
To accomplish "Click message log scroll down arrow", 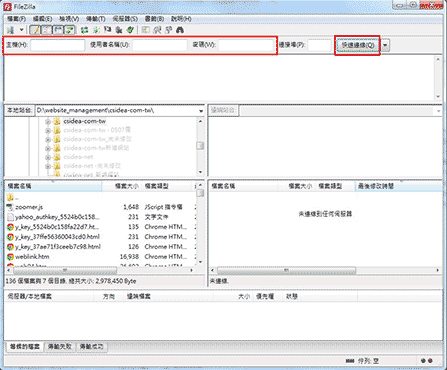I will point(438,96).
